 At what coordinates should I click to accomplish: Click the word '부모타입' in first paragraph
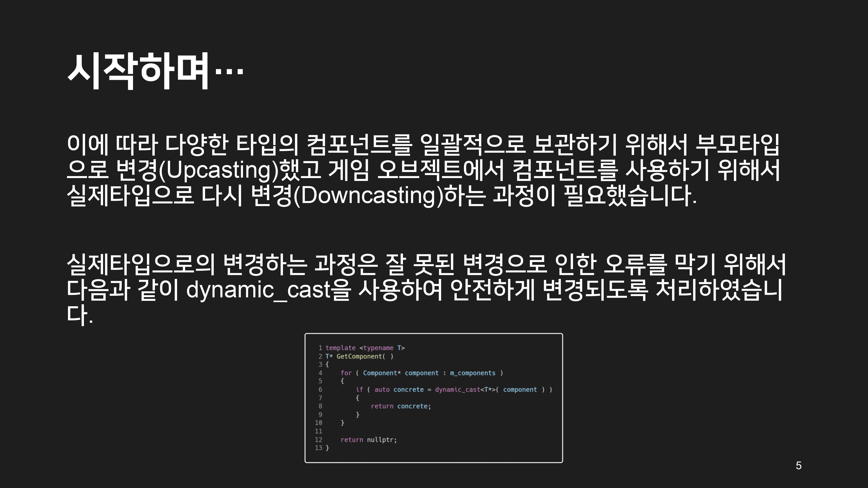(x=737, y=145)
